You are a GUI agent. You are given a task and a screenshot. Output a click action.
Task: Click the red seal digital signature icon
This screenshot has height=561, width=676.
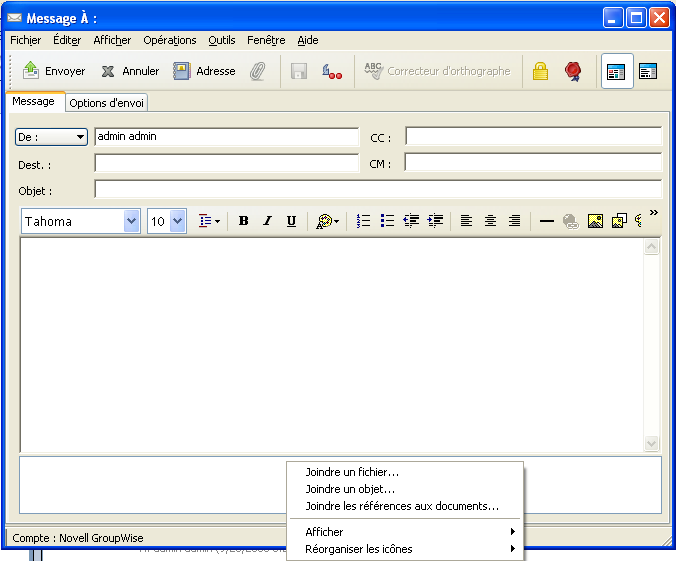point(573,71)
